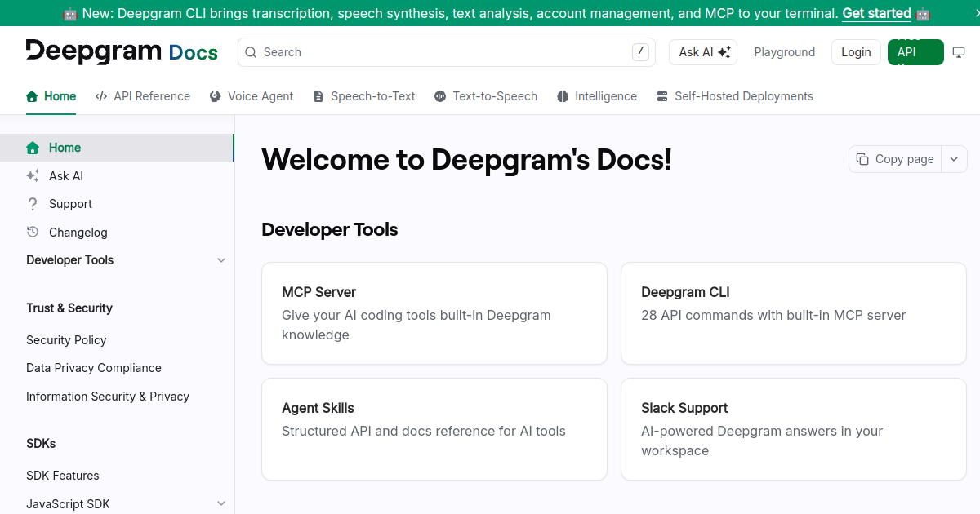Click the Support question mark icon
Screen dimensions: 980x514
click(x=33, y=204)
